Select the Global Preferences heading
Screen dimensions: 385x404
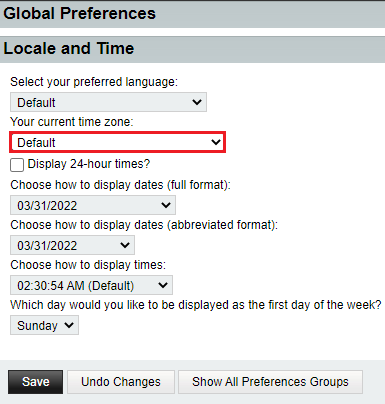(79, 14)
